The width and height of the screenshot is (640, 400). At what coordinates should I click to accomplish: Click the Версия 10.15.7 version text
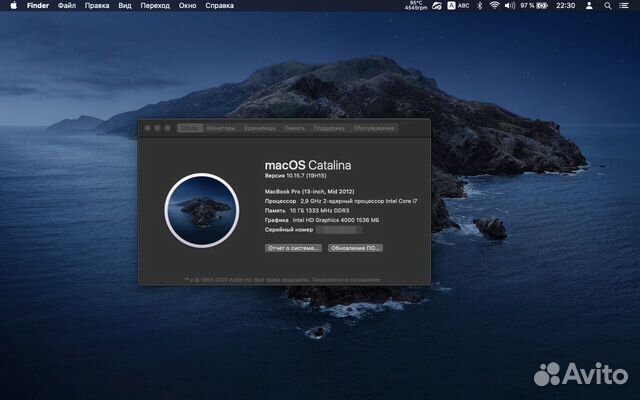tap(296, 176)
